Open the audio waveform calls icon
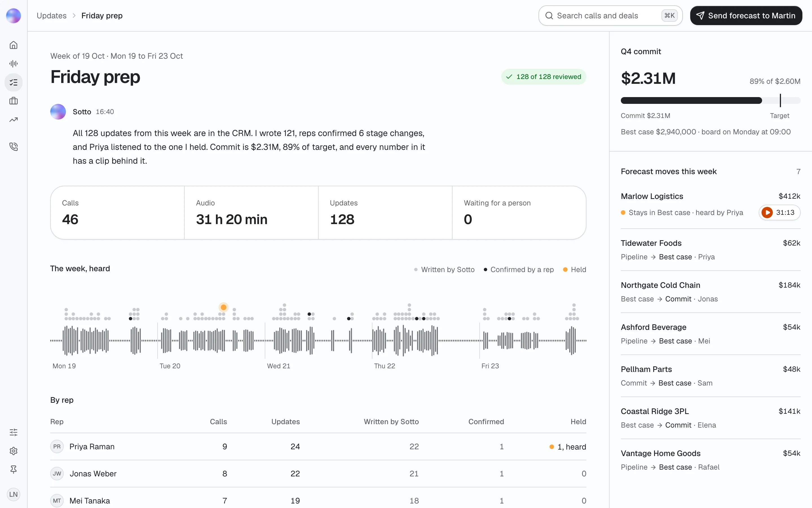Viewport: 812px width, 508px height. [x=14, y=63]
